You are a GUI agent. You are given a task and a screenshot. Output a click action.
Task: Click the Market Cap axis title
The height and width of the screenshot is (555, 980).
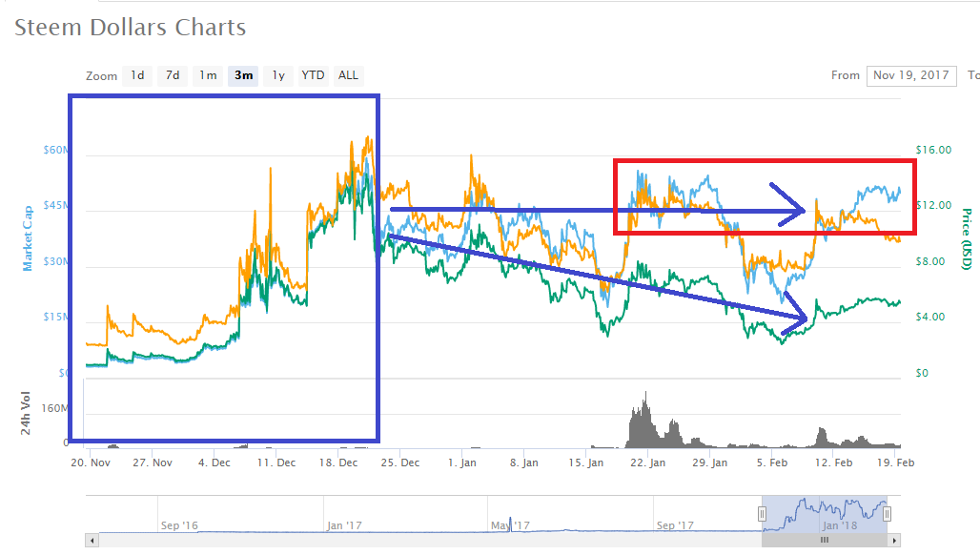[28, 238]
